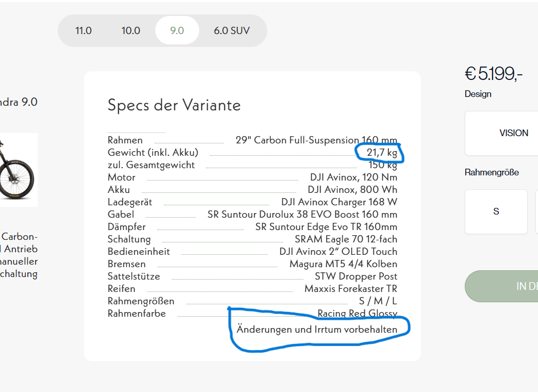The image size is (538, 392).
Task: Click the Racing Red Glossy frame color value
Action: click(357, 314)
